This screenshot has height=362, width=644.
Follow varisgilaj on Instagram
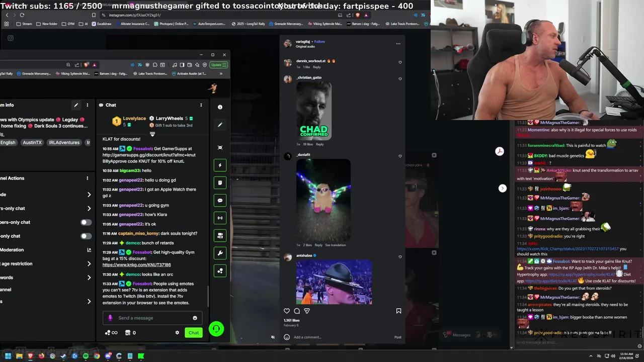[319, 42]
